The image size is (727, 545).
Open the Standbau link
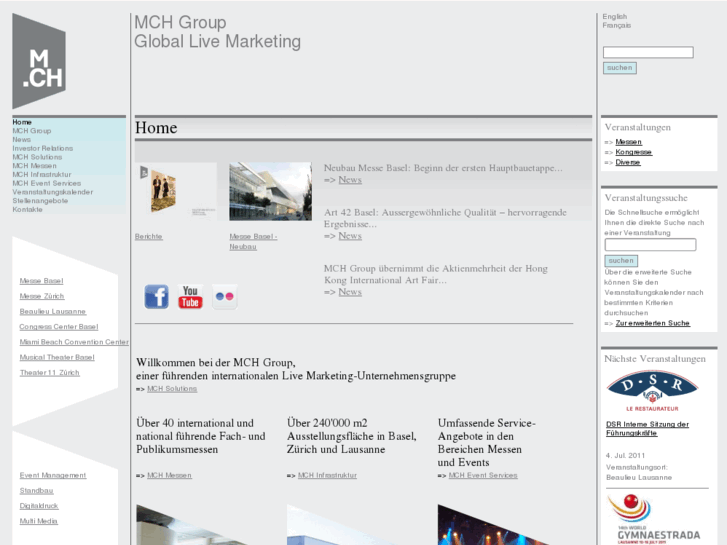point(37,491)
